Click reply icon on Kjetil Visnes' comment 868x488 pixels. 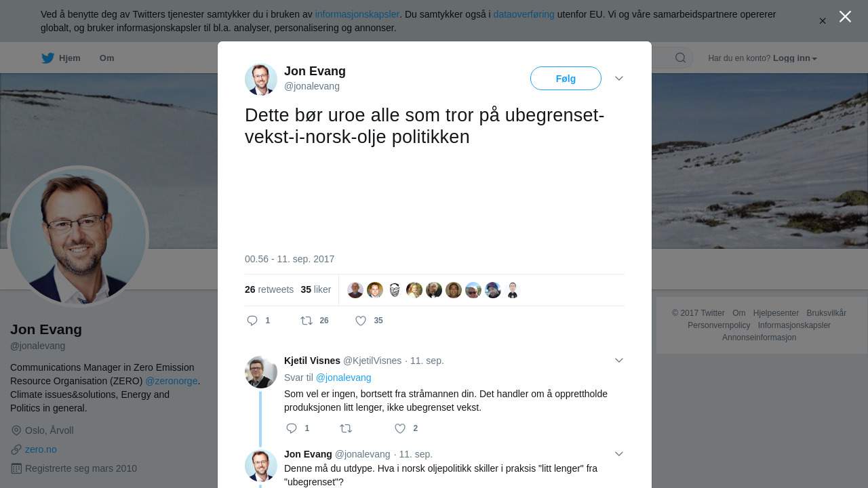[292, 428]
